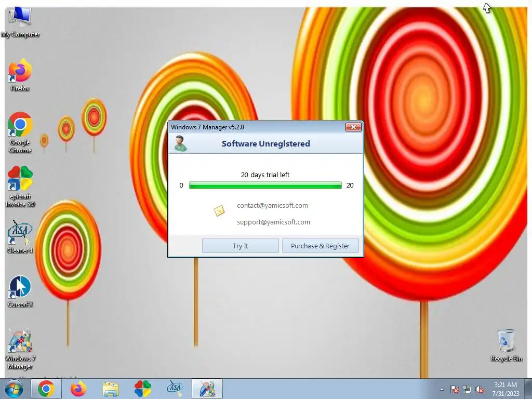Open epicraft Invoice from the taskbar
Image resolution: width=532 pixels, height=399 pixels.
(x=143, y=389)
